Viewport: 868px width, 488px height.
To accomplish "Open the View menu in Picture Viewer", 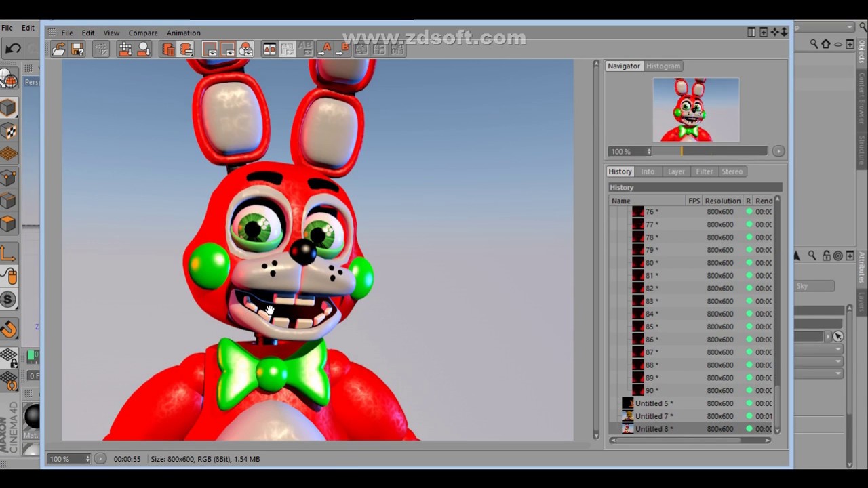I will pyautogui.click(x=111, y=33).
